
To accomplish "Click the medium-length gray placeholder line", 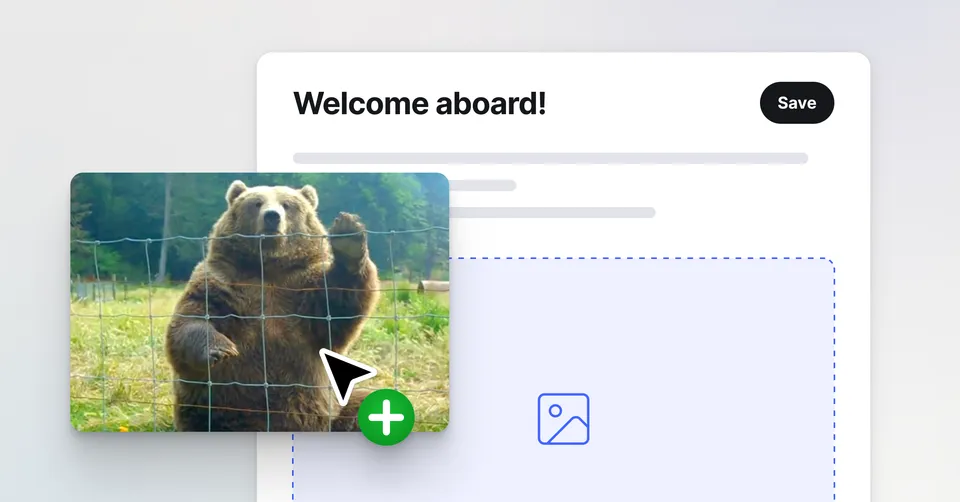I will pyautogui.click(x=560, y=212).
